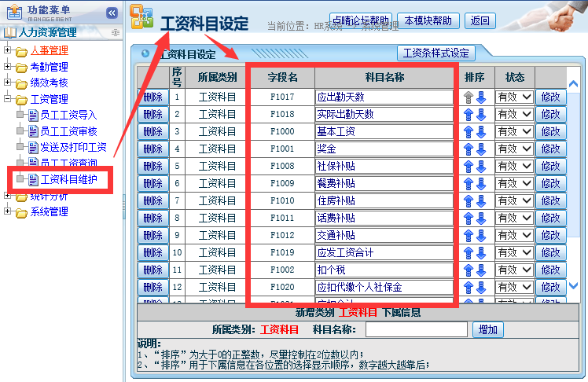Collapse the 功能菜单 sidebar with double-arrow icon
Image resolution: width=588 pixels, height=382 pixels.
(x=112, y=13)
